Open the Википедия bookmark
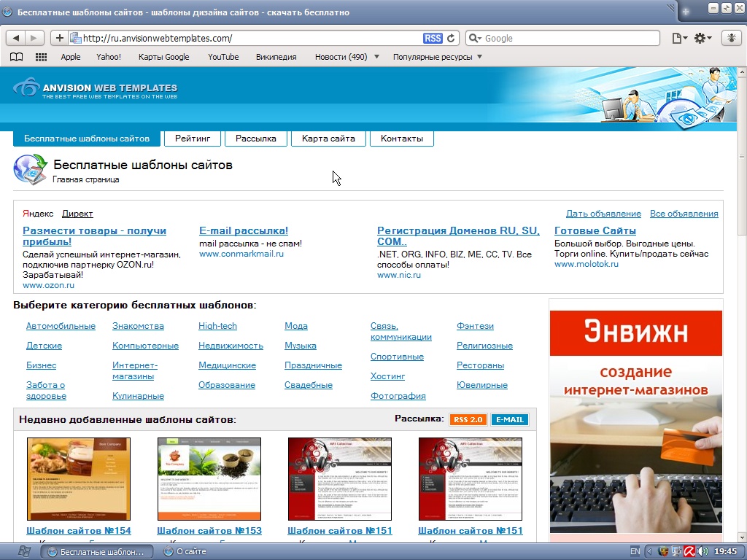This screenshot has height=560, width=747. click(x=276, y=57)
